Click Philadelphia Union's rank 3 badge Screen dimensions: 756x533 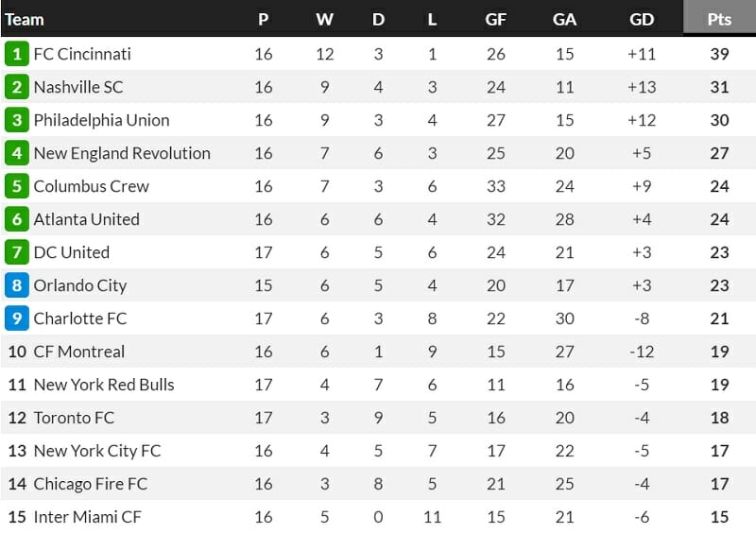point(16,120)
